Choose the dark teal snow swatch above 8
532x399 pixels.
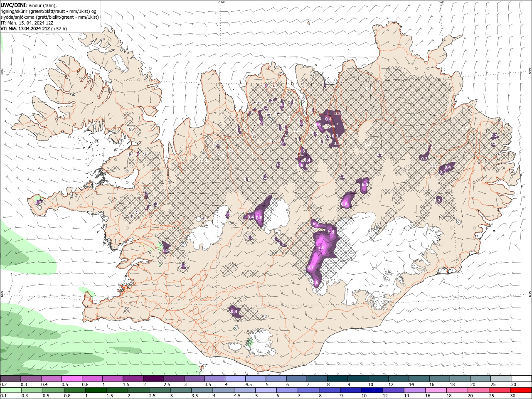337,379
